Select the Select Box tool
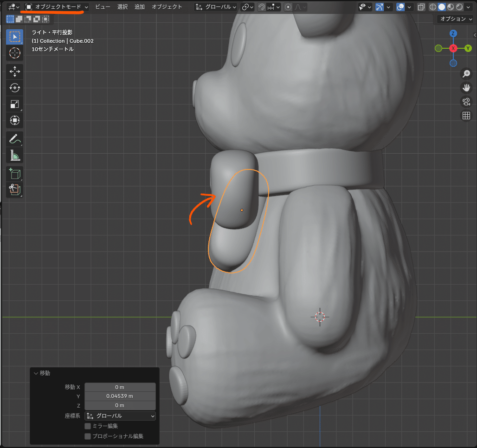The image size is (477, 448). [14, 37]
